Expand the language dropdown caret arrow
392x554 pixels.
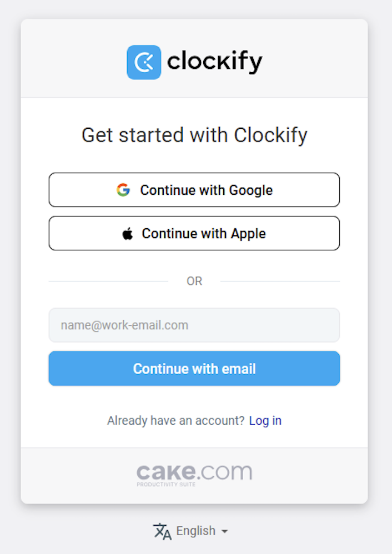pyautogui.click(x=224, y=531)
